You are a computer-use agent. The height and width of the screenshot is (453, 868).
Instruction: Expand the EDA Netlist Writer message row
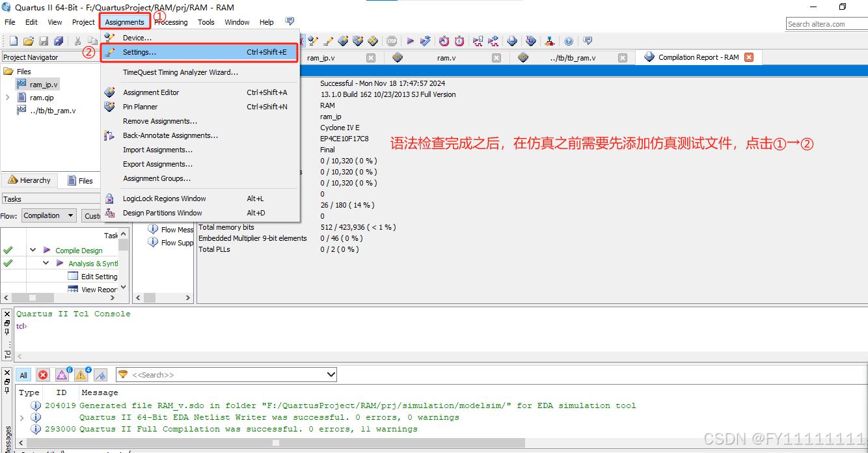pos(21,417)
